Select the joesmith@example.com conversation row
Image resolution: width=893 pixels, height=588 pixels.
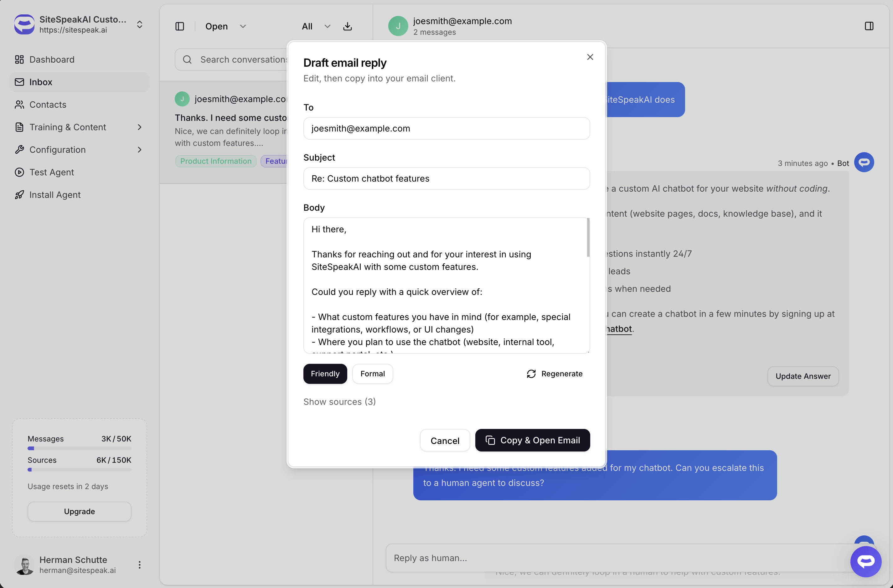(224, 132)
